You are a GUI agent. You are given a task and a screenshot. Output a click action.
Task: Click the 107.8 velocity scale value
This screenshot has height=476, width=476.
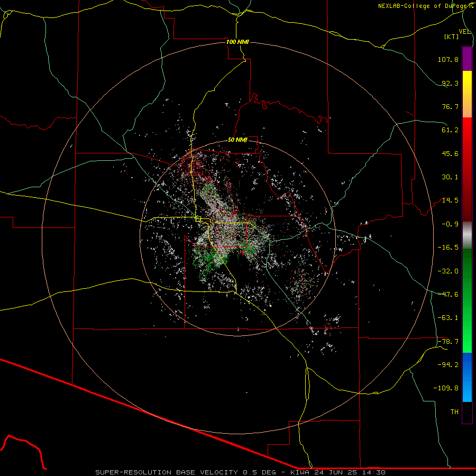coord(448,59)
